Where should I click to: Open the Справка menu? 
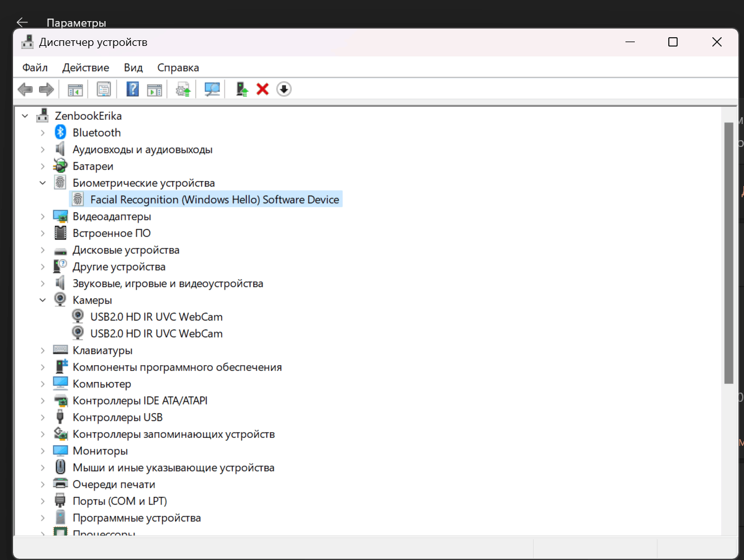click(x=178, y=68)
